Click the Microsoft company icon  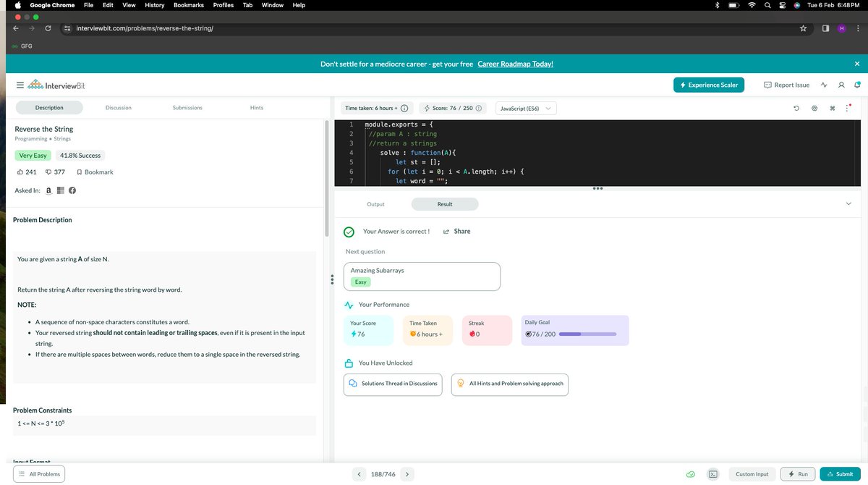[x=61, y=190]
